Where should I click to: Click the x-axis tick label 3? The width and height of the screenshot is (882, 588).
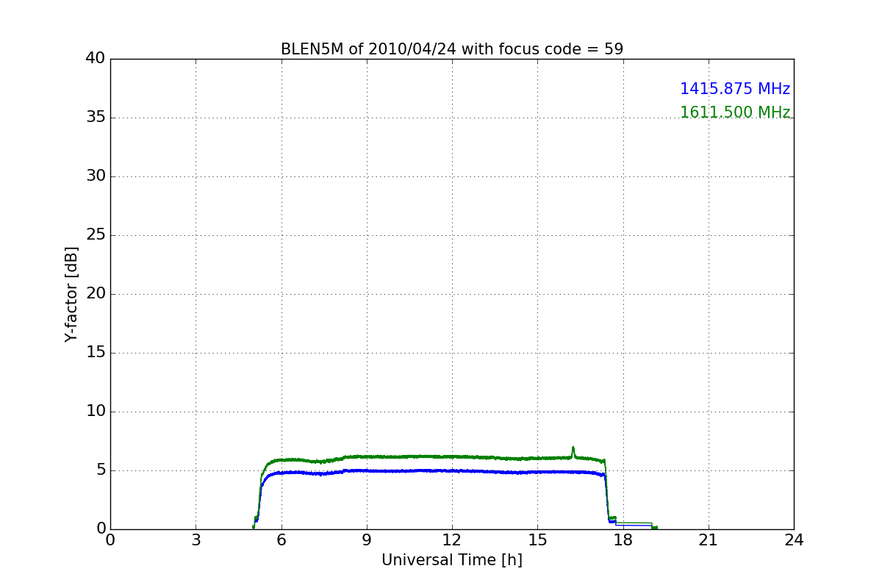[x=196, y=540]
